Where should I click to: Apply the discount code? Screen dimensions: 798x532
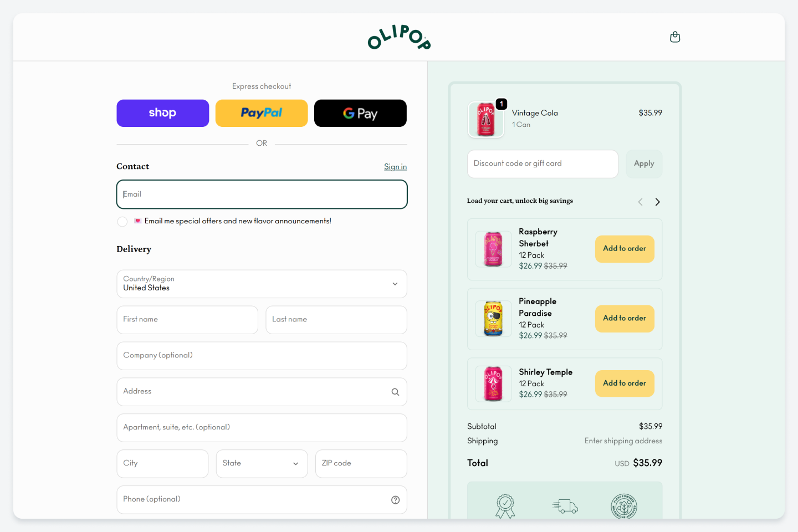click(x=644, y=164)
